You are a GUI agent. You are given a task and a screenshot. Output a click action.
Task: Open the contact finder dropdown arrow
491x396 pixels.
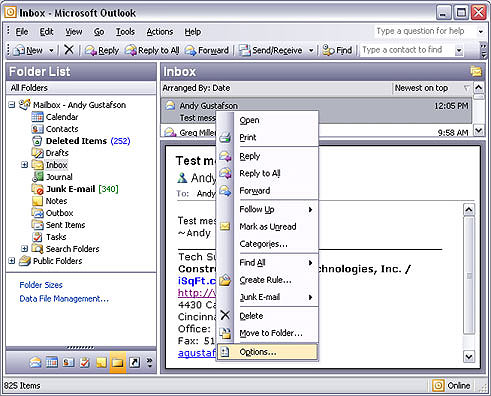(x=459, y=51)
